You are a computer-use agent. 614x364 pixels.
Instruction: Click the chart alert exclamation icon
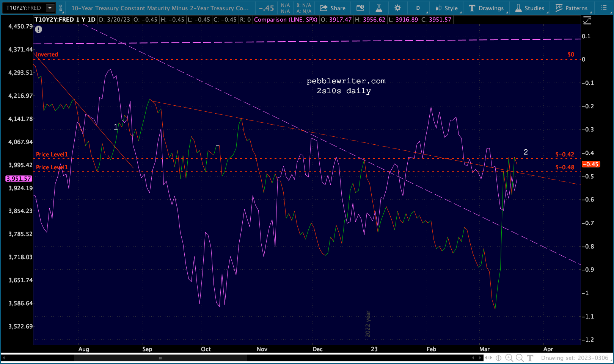[38, 30]
